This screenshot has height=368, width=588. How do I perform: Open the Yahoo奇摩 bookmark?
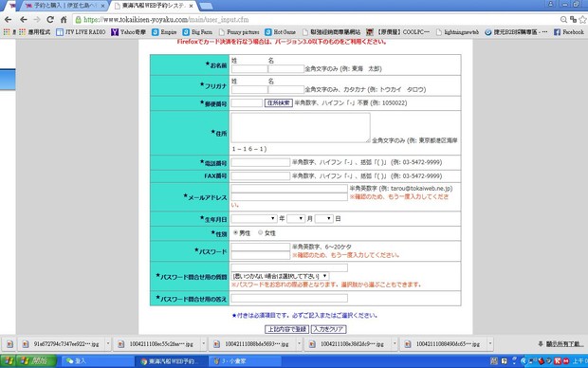(128, 32)
